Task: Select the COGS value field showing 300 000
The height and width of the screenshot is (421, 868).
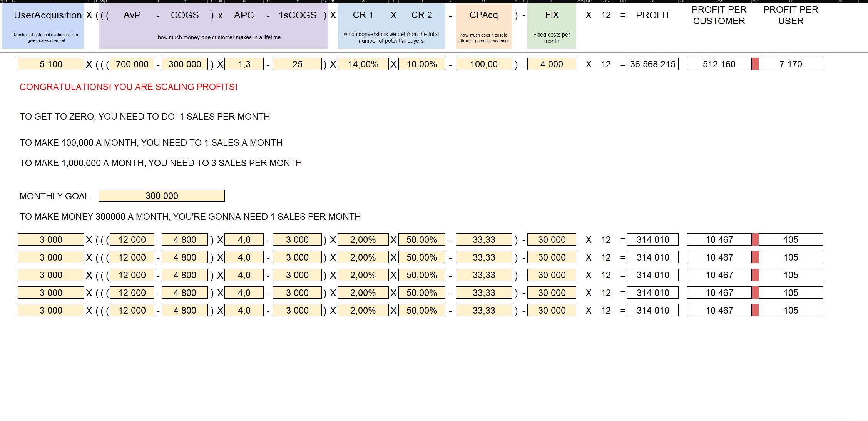Action: point(184,64)
